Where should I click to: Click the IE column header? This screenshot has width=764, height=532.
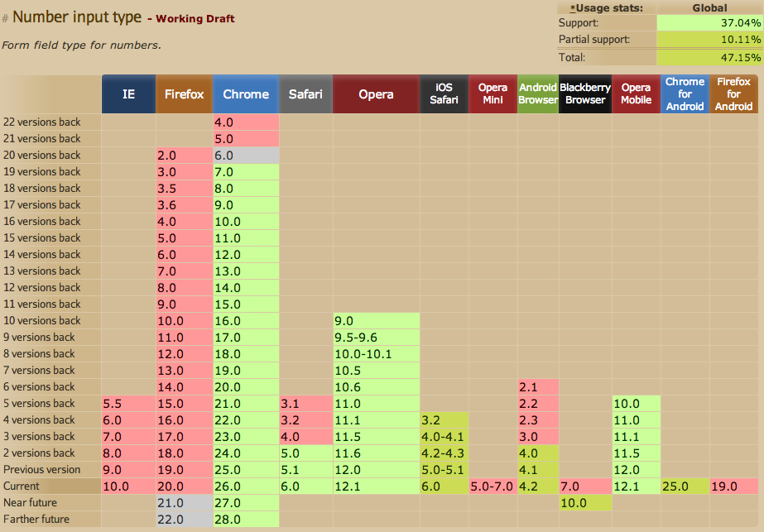(x=128, y=94)
